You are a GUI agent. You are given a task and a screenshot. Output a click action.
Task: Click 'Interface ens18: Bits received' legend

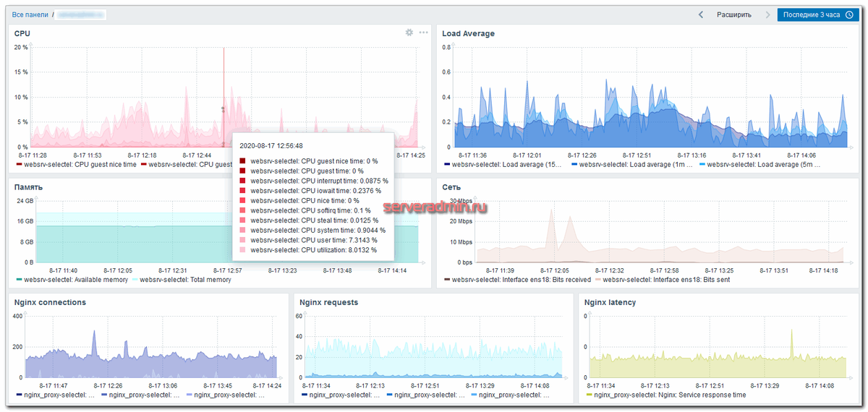(517, 280)
